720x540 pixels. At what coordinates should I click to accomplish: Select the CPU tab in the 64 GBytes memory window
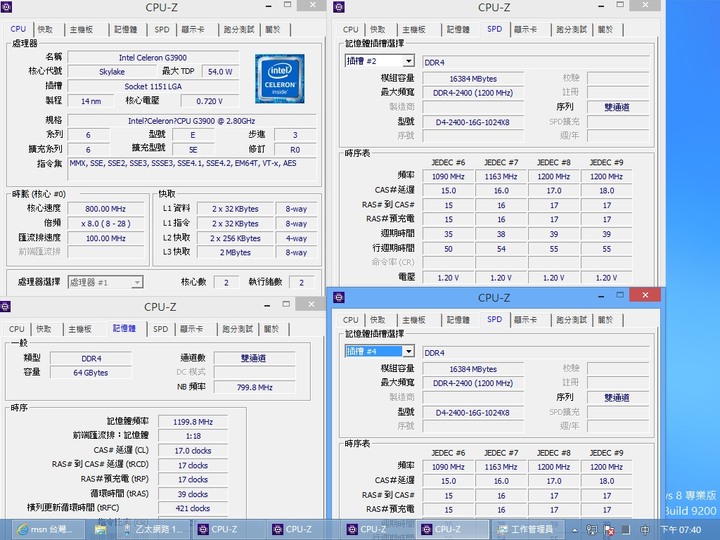point(17,329)
